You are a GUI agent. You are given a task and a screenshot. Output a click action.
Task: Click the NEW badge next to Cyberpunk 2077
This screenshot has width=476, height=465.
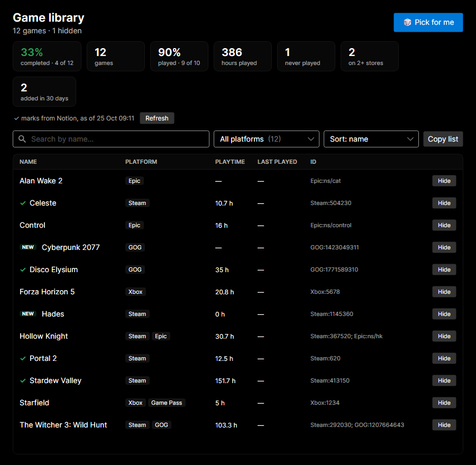(28, 247)
